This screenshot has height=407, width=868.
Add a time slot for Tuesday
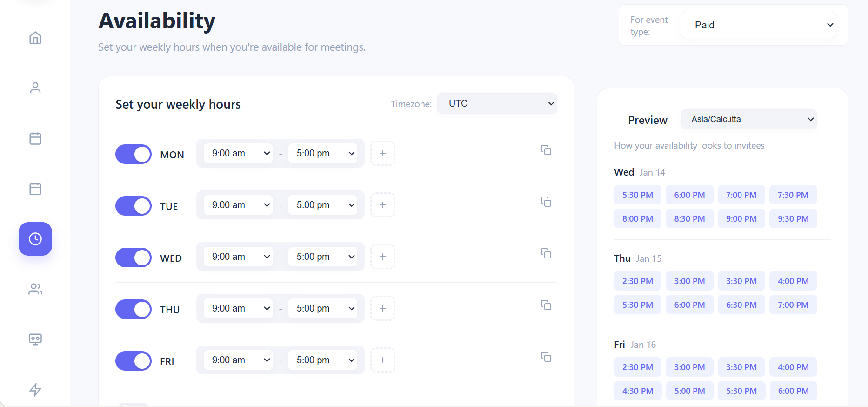coord(383,205)
